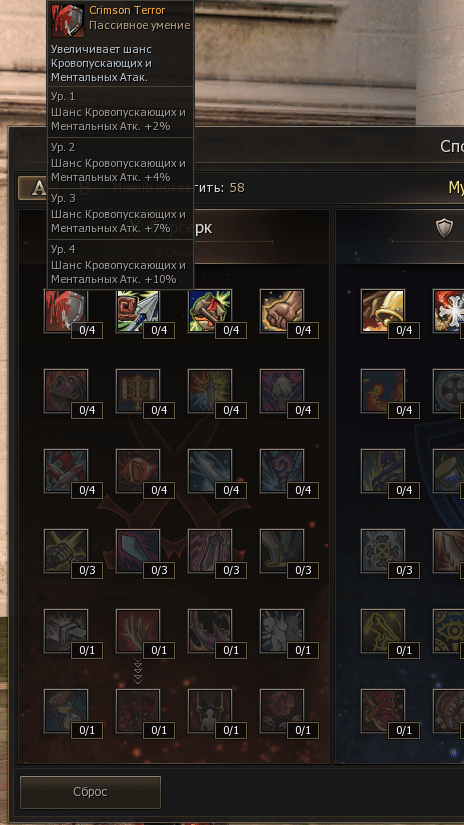Select the bare foot skill icon
Viewport: 464px width, 825px height.
(x=282, y=551)
